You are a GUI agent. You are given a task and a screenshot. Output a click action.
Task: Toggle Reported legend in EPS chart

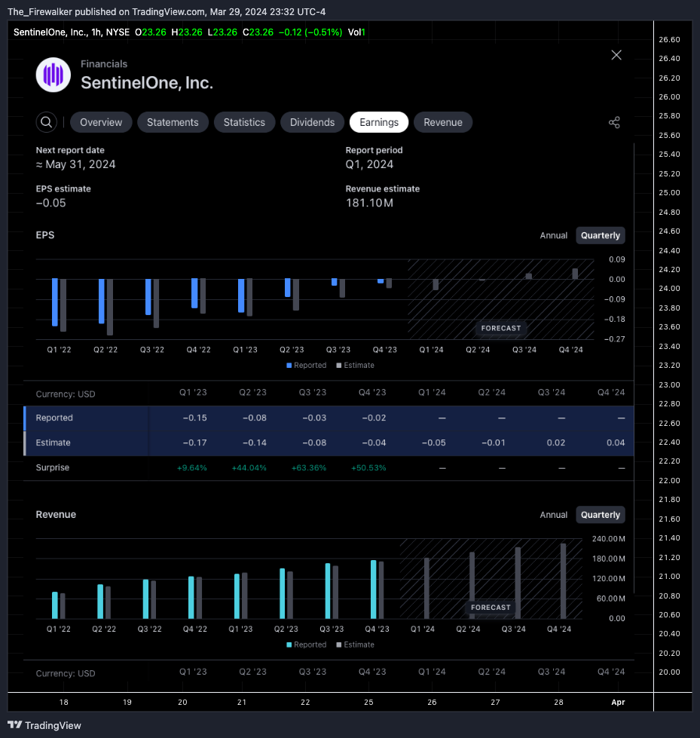point(306,366)
